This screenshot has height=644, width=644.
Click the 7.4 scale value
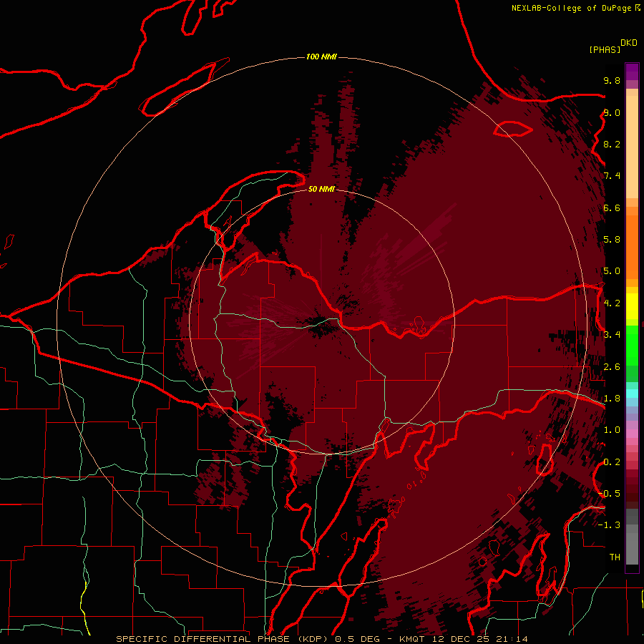tap(612, 176)
